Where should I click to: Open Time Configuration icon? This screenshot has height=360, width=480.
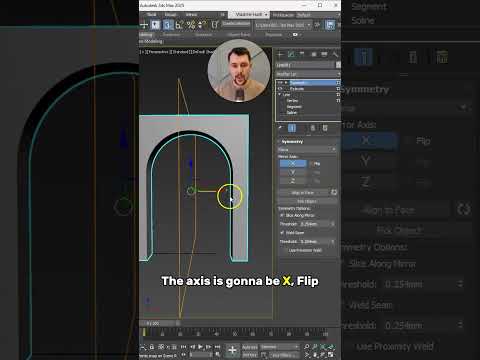tap(218, 355)
